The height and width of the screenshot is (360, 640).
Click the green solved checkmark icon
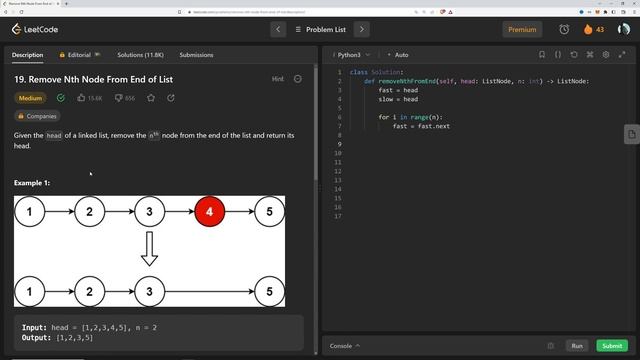61,98
